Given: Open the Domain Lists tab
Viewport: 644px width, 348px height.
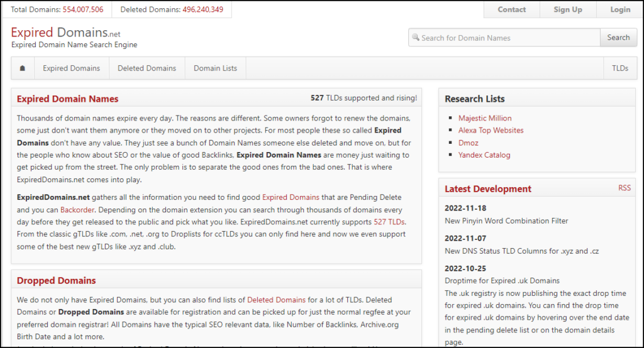Looking at the screenshot, I should pyautogui.click(x=215, y=68).
